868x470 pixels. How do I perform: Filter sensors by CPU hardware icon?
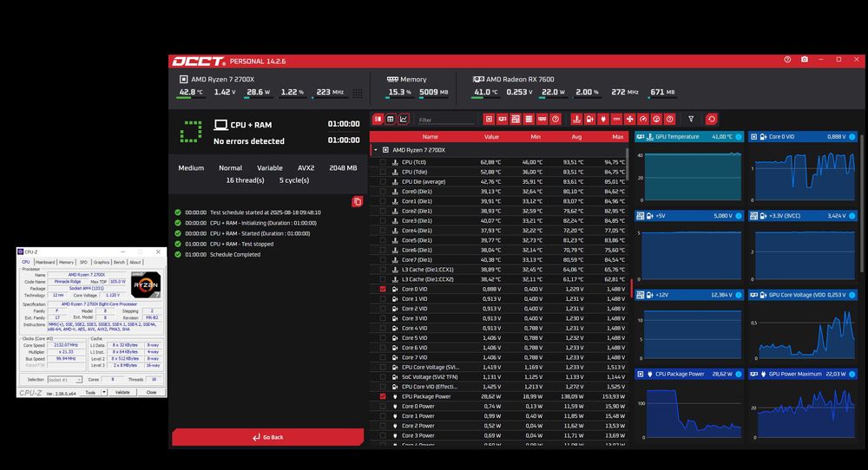coord(489,119)
